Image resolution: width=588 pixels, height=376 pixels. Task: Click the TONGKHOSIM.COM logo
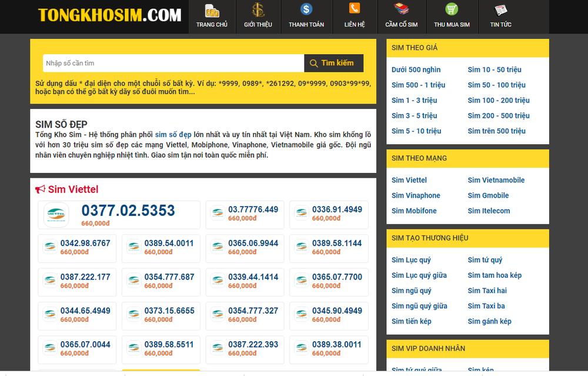pos(109,15)
